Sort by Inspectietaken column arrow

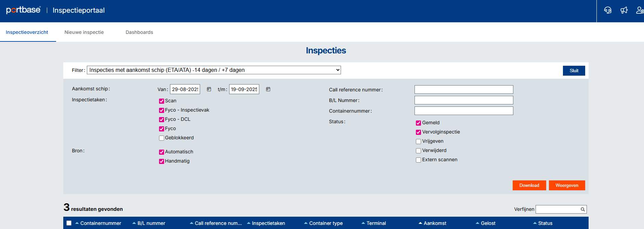[249, 223]
